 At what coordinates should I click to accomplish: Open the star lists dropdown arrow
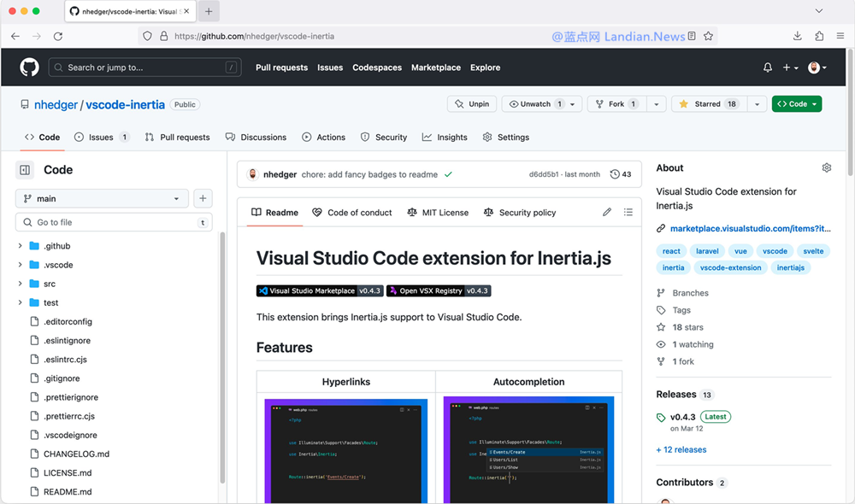point(757,104)
